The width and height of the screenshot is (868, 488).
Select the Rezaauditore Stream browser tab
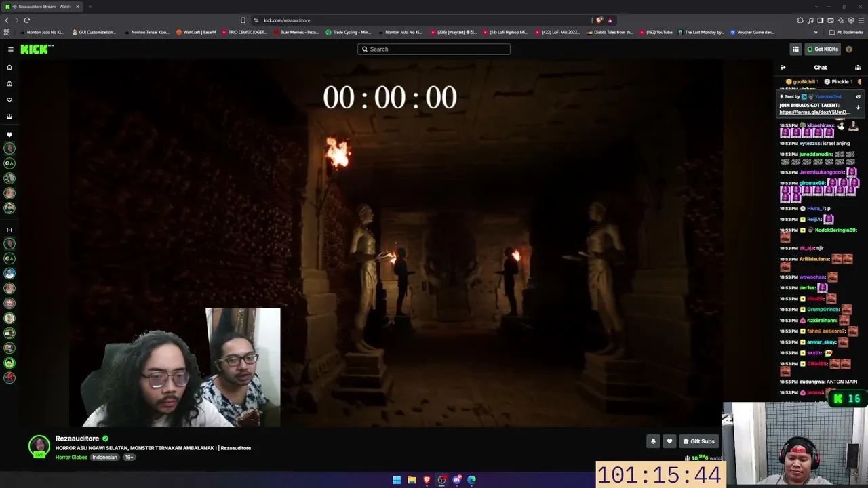tap(42, 7)
